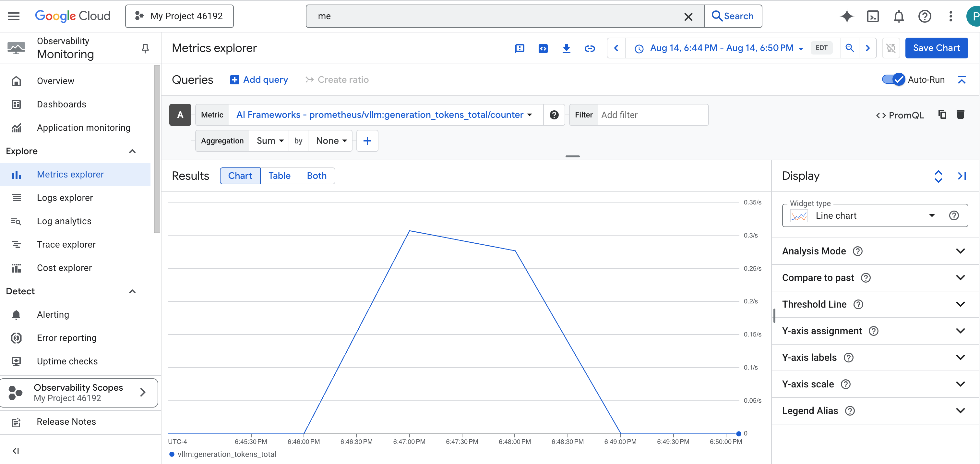The height and width of the screenshot is (464, 980).
Task: Duplicate query A with copy icon
Action: [942, 115]
